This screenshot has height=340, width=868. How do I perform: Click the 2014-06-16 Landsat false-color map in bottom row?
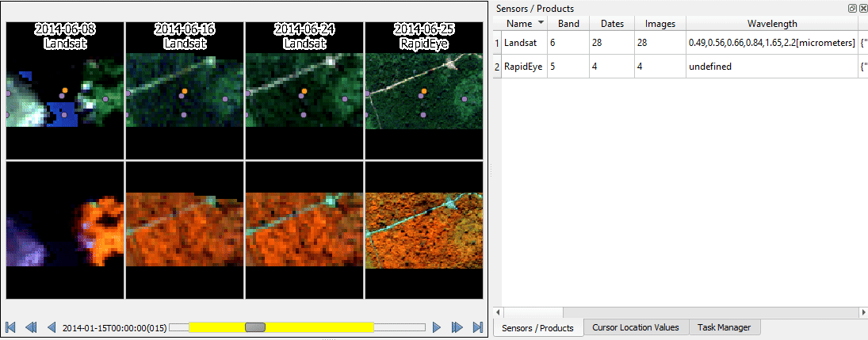click(x=185, y=230)
